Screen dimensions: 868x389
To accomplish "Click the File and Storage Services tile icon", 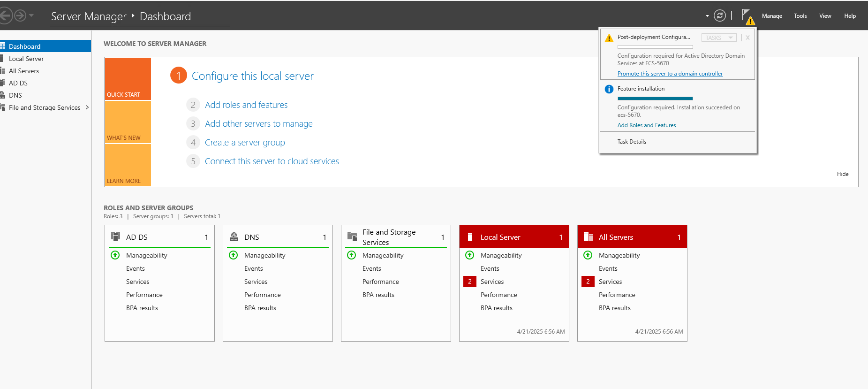I will (x=352, y=236).
